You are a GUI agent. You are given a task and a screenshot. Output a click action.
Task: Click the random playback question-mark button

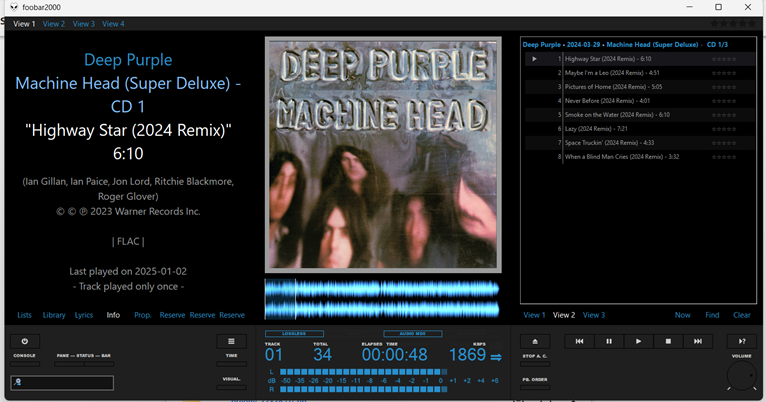pos(741,341)
